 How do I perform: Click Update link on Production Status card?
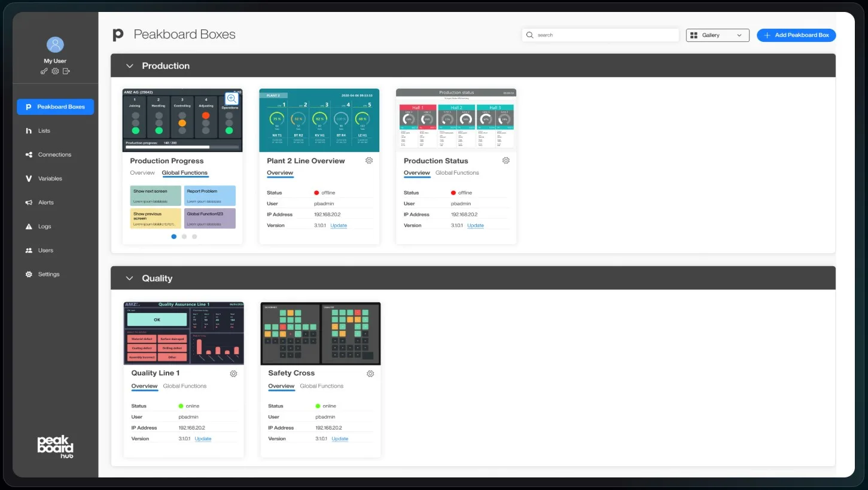coord(476,226)
